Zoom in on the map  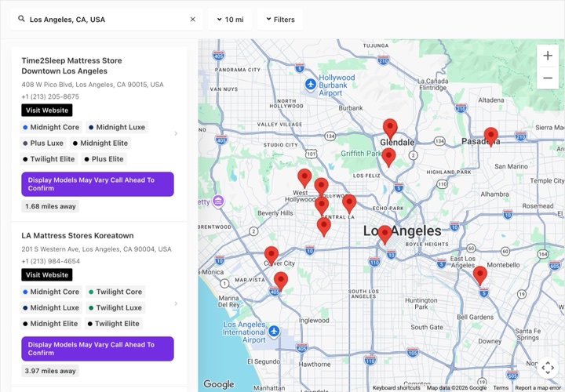tap(548, 56)
